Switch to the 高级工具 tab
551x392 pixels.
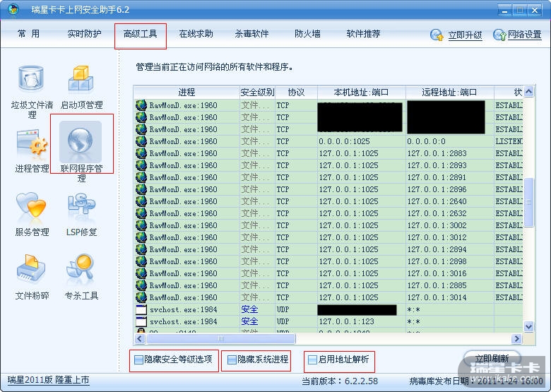[140, 34]
